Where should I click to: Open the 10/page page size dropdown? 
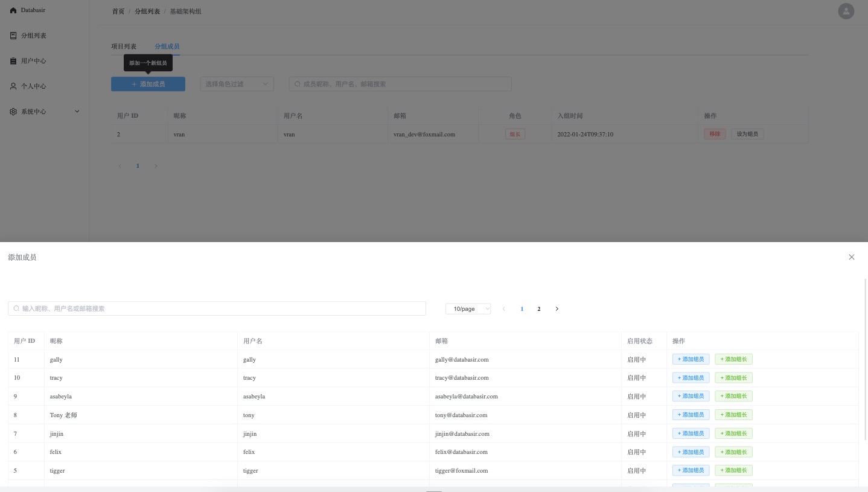(x=468, y=309)
